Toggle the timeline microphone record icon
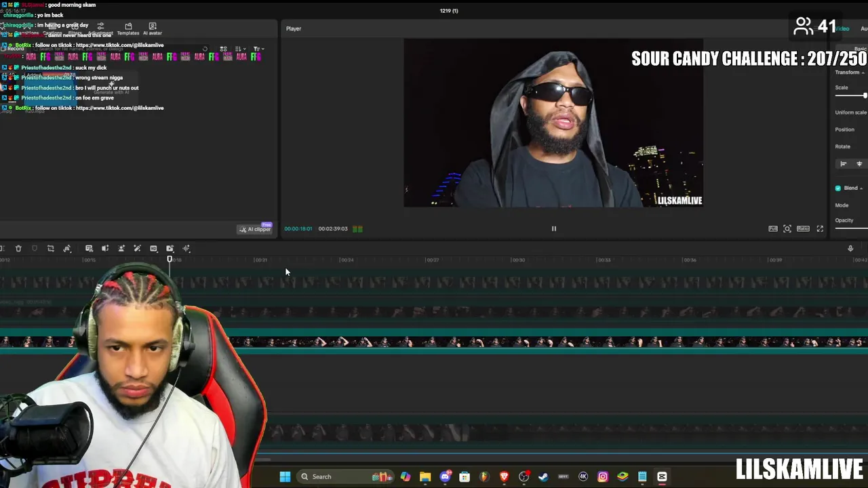This screenshot has height=488, width=868. click(x=850, y=249)
